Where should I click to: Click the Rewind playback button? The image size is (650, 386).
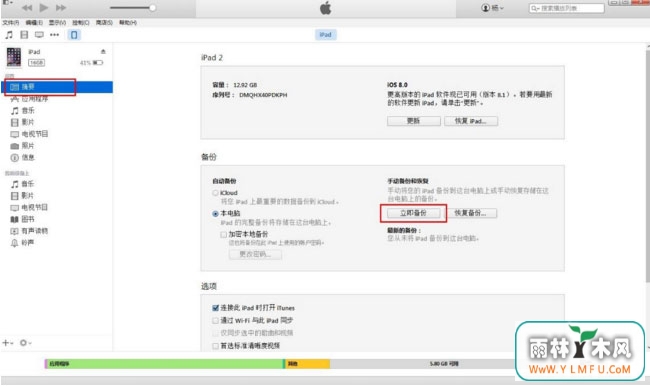[x=27, y=7]
